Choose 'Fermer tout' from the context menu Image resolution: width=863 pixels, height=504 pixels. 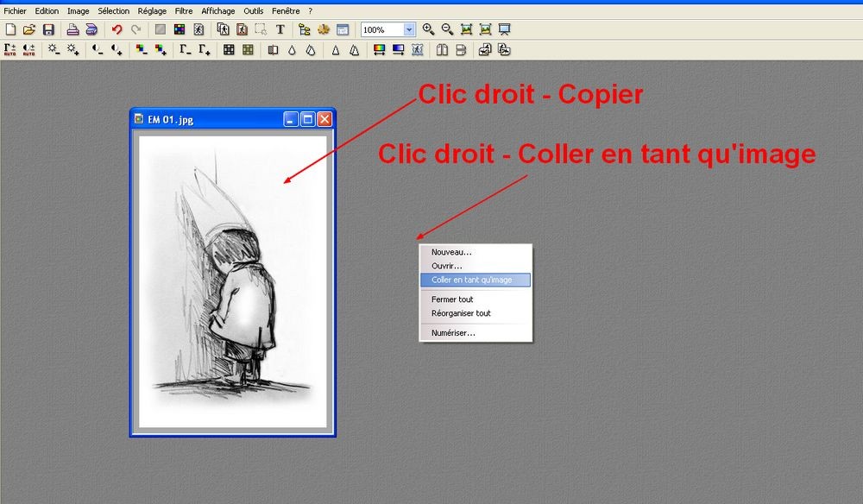(452, 299)
